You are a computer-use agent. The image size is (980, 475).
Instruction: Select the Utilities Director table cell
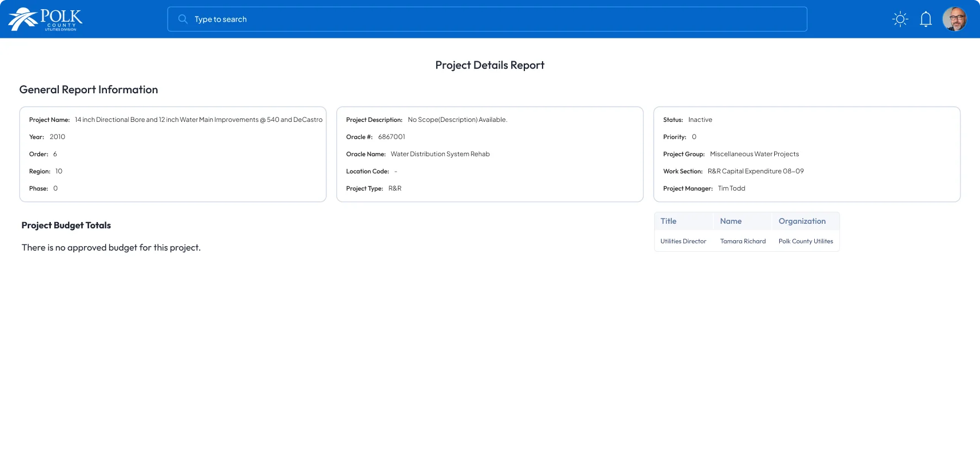pos(683,241)
